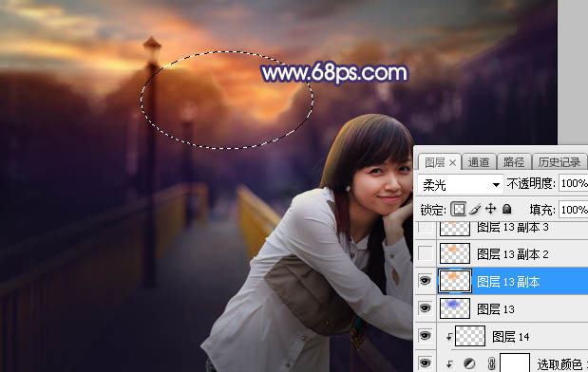This screenshot has height=372, width=588.
Task: Click the adjustment layer icon of 选取颜色
Action: tap(468, 363)
